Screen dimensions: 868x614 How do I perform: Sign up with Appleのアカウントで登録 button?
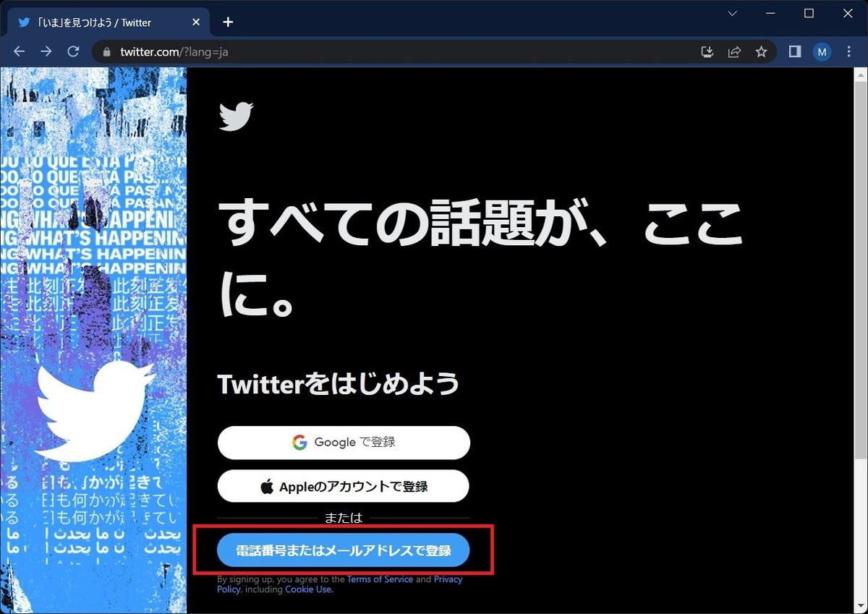344,486
